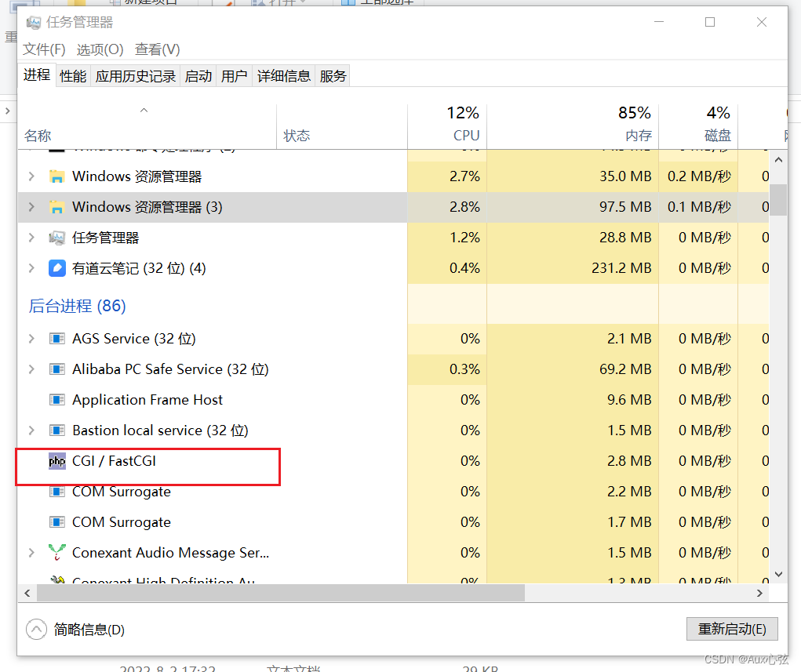Click the 简略信息 collapse arrow icon
The image size is (801, 672).
point(36,630)
